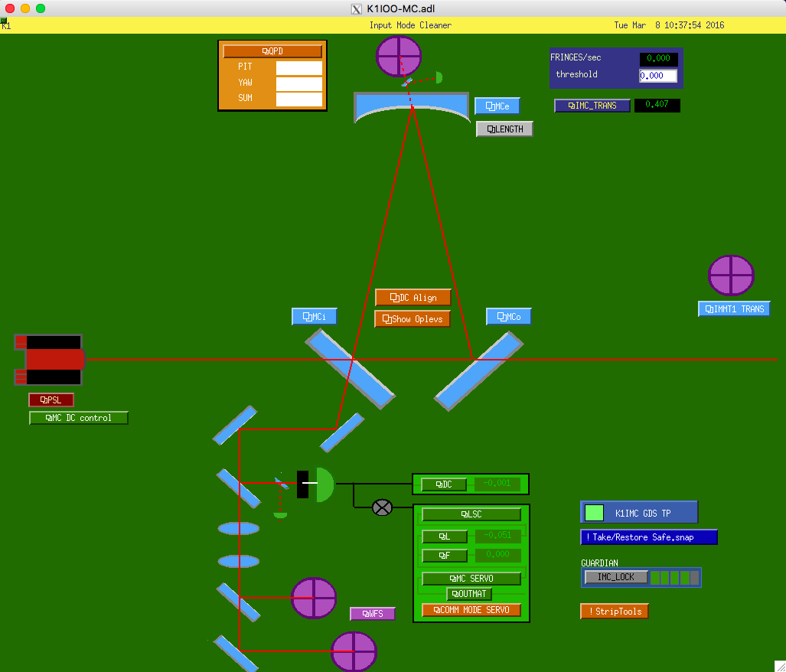Click the lower blue lens ellipse
This screenshot has height=672, width=786.
(x=239, y=561)
